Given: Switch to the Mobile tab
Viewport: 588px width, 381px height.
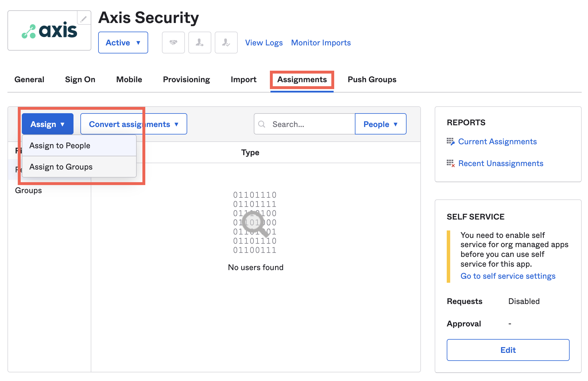Looking at the screenshot, I should tap(129, 79).
